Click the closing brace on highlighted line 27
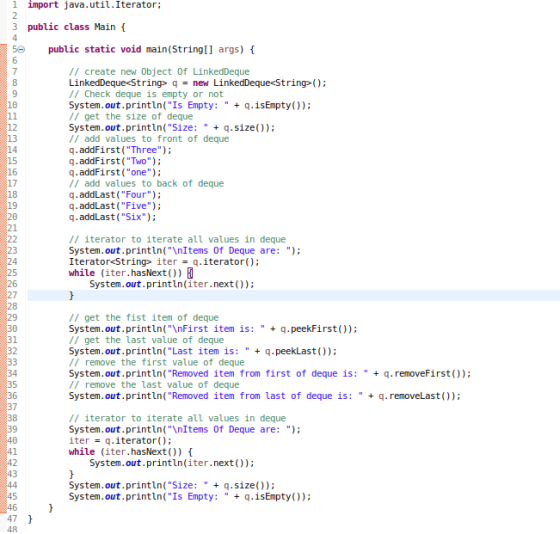Image resolution: width=560 pixels, height=534 pixels. click(x=71, y=295)
